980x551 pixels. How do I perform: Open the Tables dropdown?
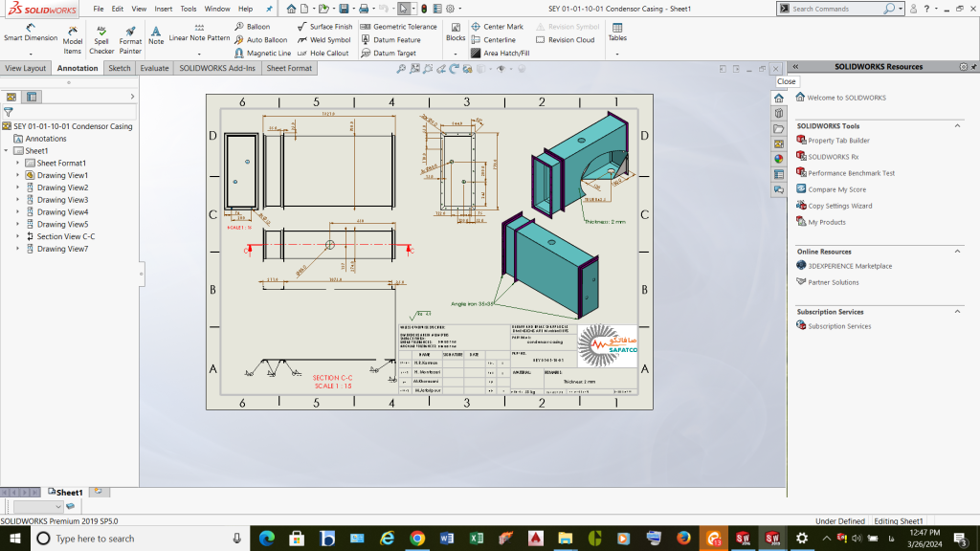coord(617,52)
